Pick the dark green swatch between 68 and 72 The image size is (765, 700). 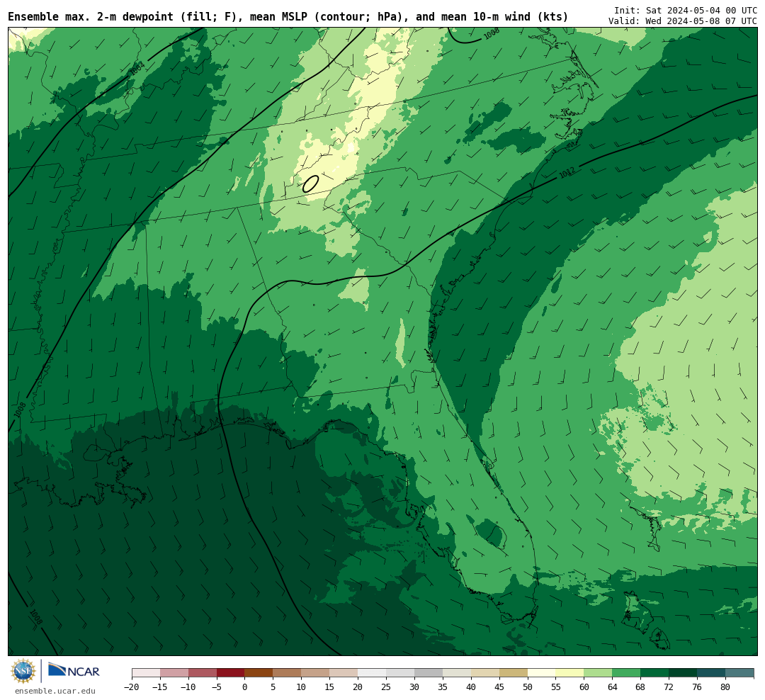[655, 673]
